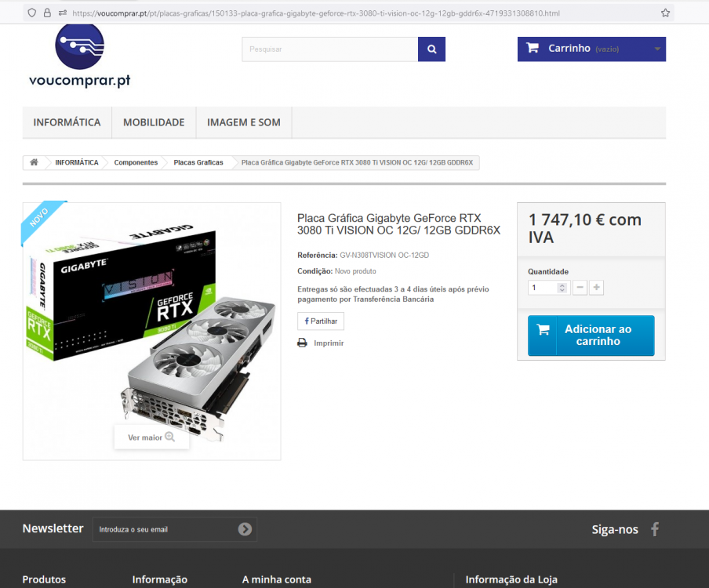This screenshot has width=709, height=588.
Task: Click the Partilhar share button
Action: tap(320, 321)
